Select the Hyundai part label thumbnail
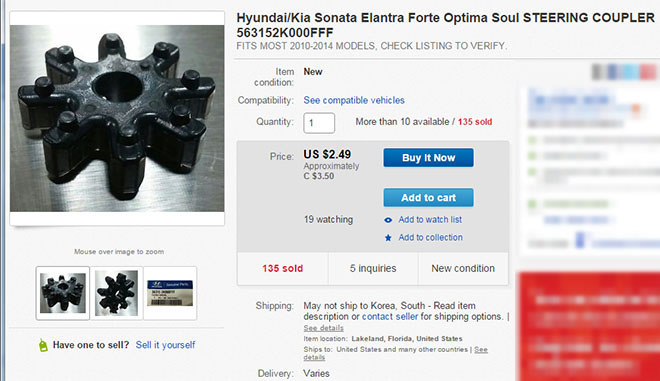The height and width of the screenshot is (381, 660). click(x=170, y=293)
